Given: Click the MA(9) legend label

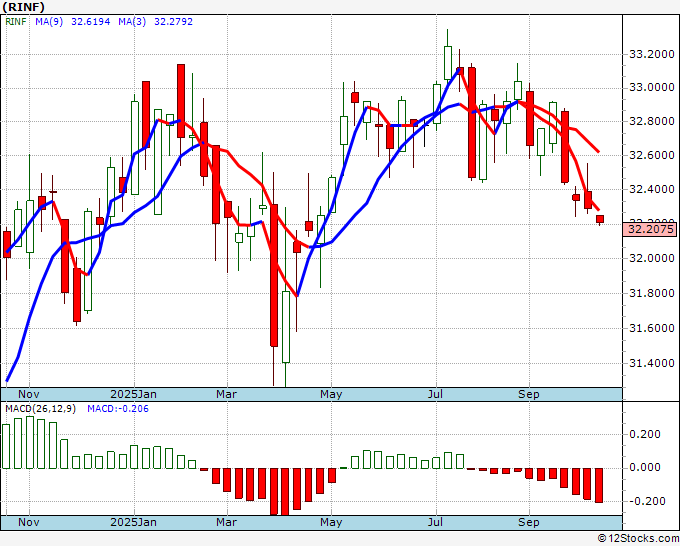Looking at the screenshot, I should click(x=49, y=22).
